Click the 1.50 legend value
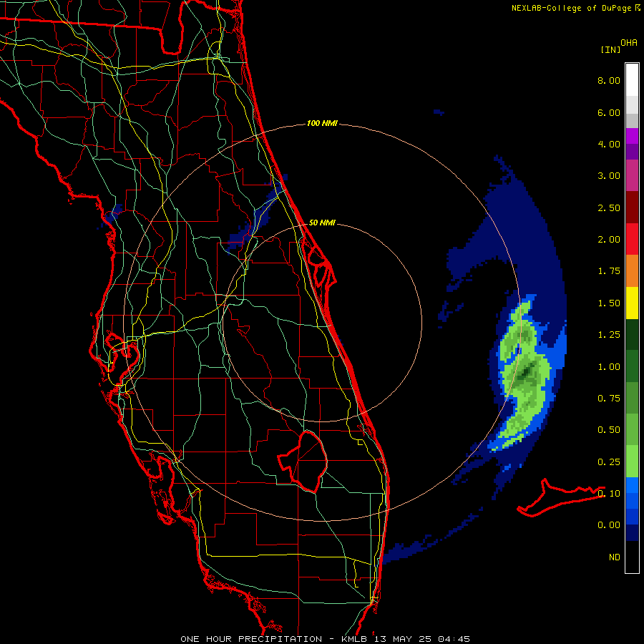Image resolution: width=644 pixels, height=644 pixels. (x=609, y=303)
